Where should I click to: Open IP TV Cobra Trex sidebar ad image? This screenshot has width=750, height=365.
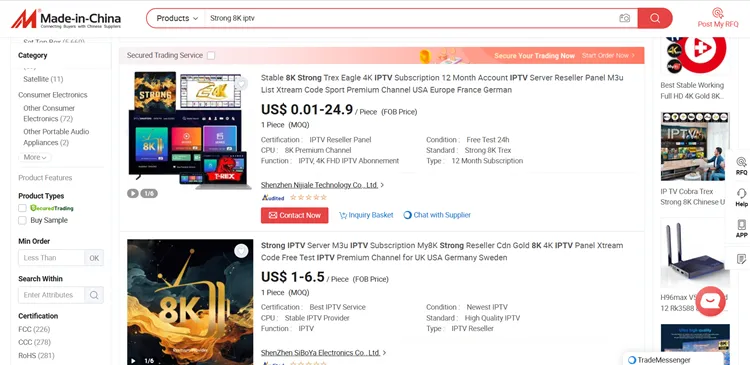(695, 146)
